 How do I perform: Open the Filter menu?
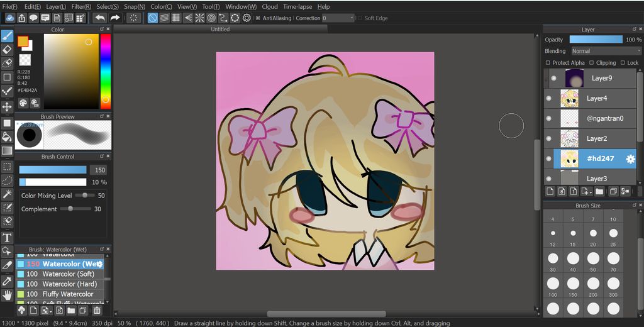tap(81, 6)
